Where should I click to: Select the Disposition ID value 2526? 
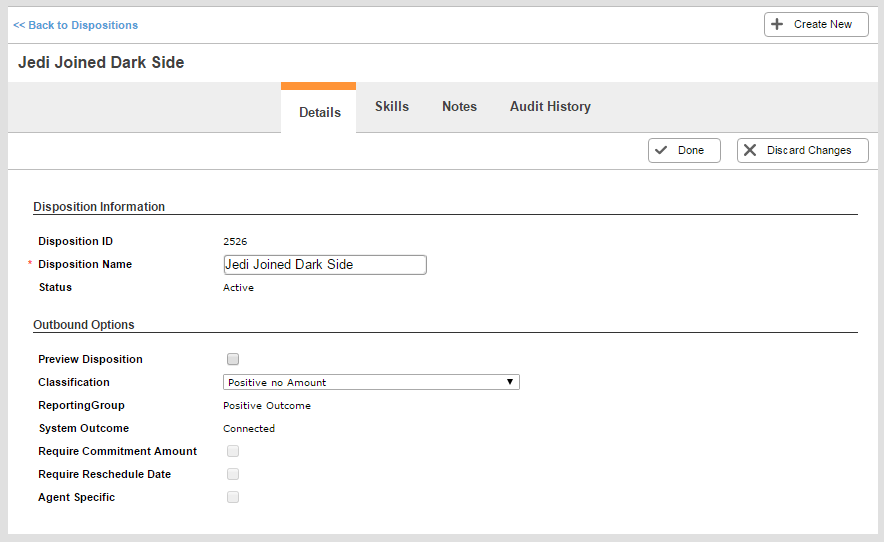point(235,241)
